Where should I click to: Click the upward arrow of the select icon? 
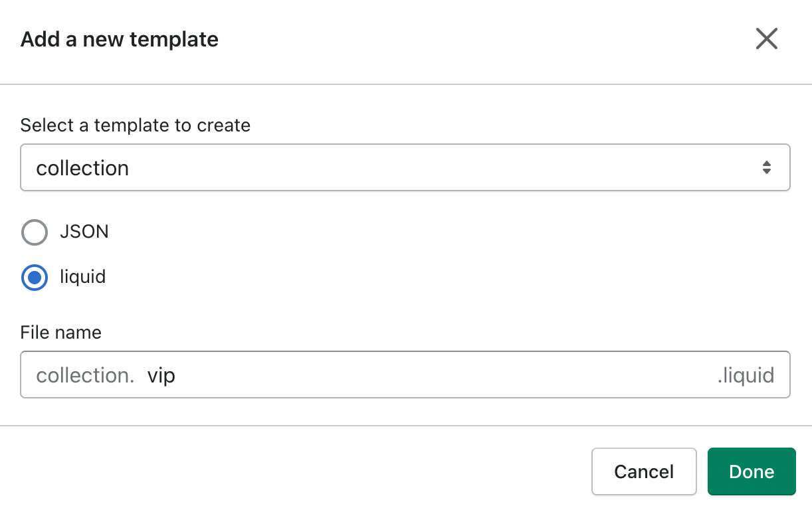pos(767,163)
